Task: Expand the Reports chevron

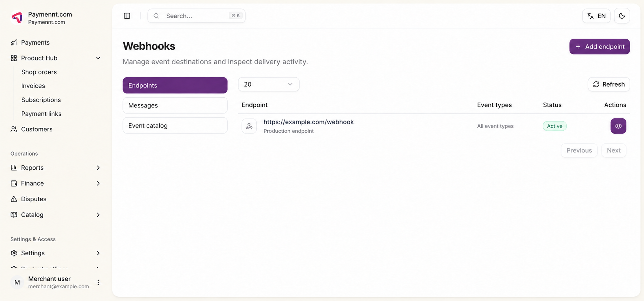Action: (x=98, y=168)
